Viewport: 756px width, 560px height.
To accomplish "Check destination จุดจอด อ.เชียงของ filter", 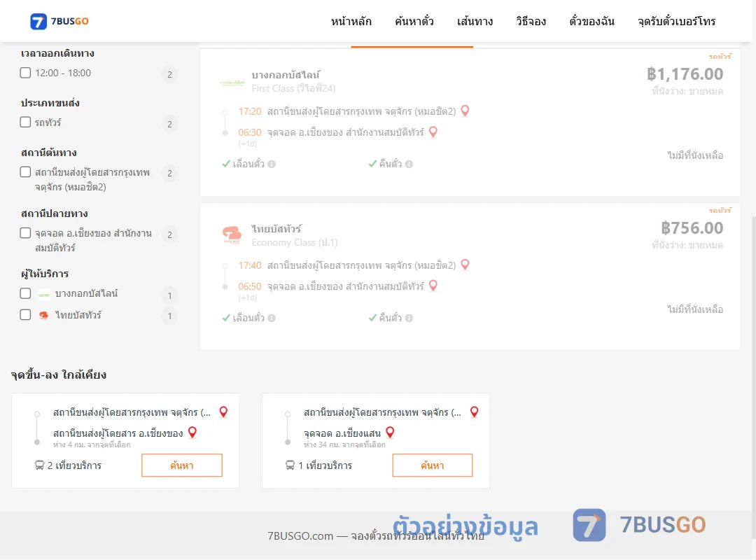I will (x=26, y=233).
